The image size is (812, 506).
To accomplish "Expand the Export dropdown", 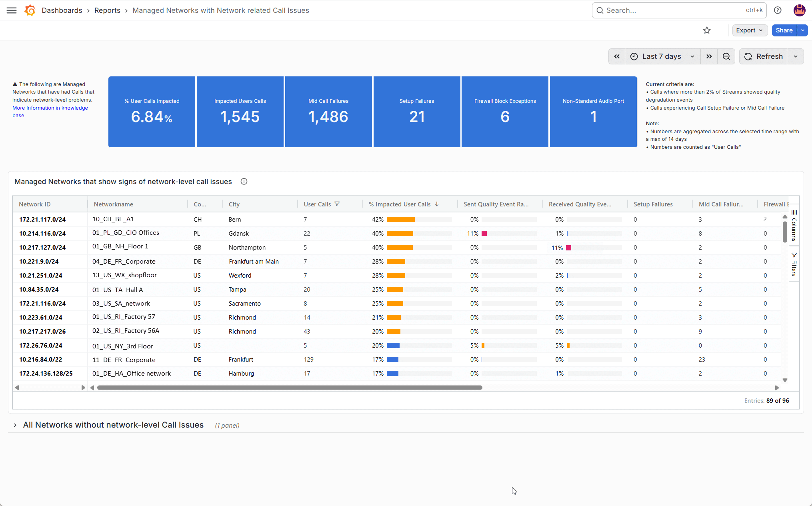I will 750,30.
